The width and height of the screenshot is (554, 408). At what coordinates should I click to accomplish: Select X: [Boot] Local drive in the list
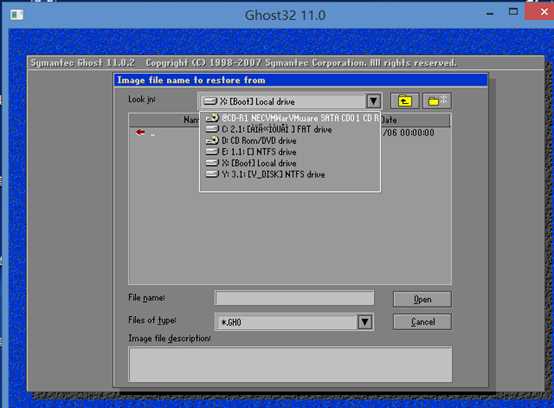(290, 163)
